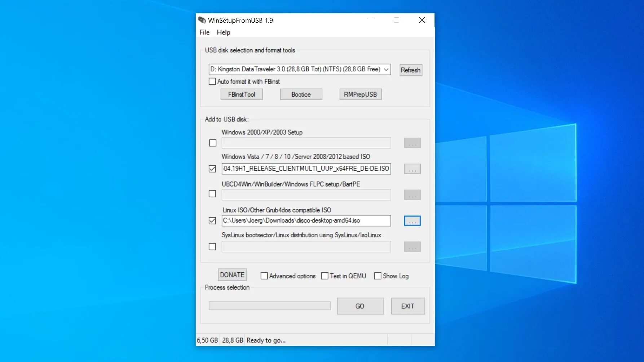
Task: Click the SysLinux bootsector path field
Action: pyautogui.click(x=306, y=247)
